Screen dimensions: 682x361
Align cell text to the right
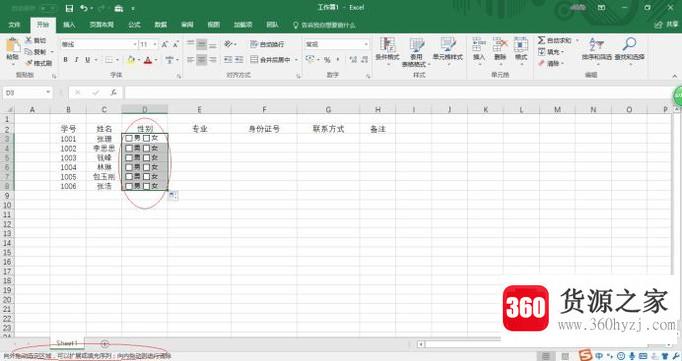coord(213,60)
